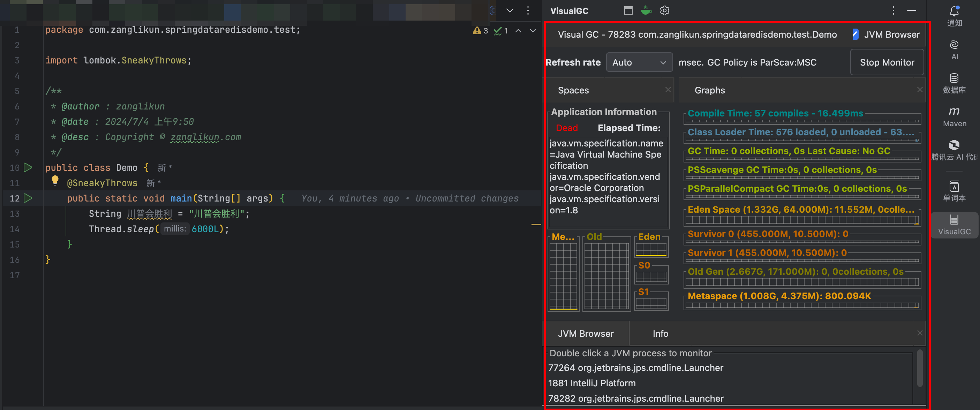980x410 pixels.
Task: Open VisualGC settings gear
Action: coord(664,11)
